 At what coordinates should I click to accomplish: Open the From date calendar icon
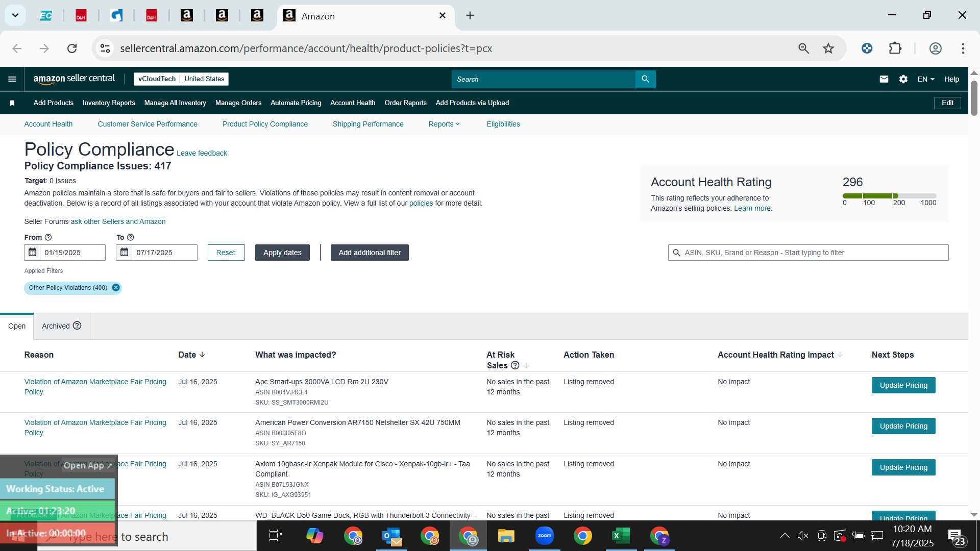[32, 253]
